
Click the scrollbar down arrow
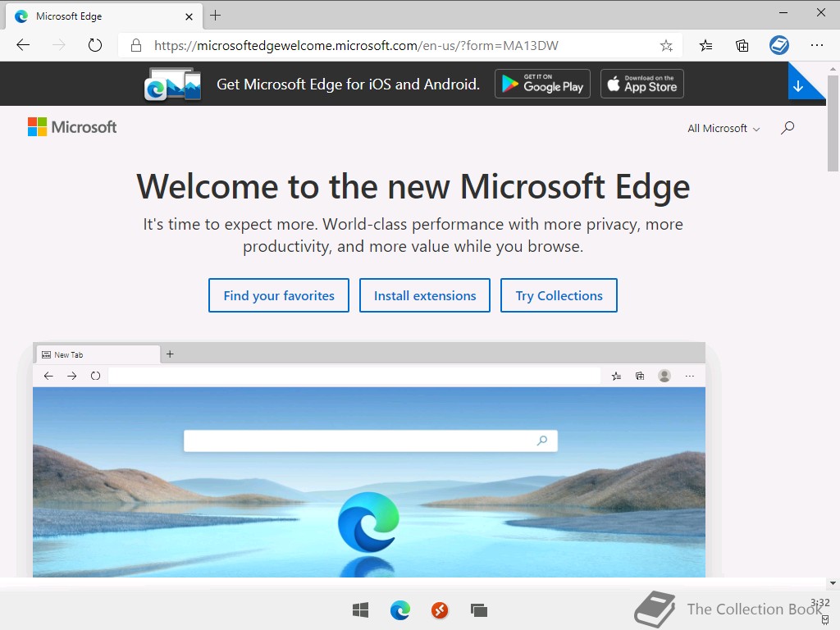click(x=833, y=583)
